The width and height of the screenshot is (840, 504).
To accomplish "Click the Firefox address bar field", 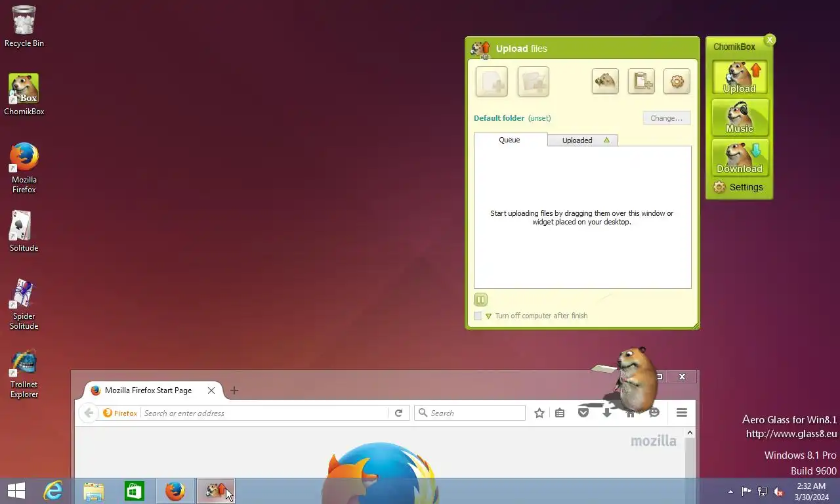I will (264, 413).
